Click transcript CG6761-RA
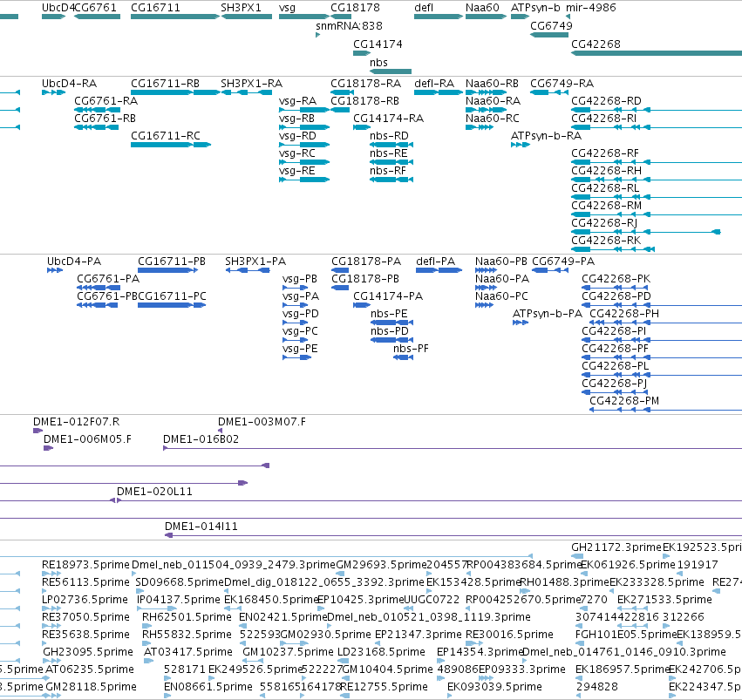The image size is (742, 700). pyautogui.click(x=106, y=101)
